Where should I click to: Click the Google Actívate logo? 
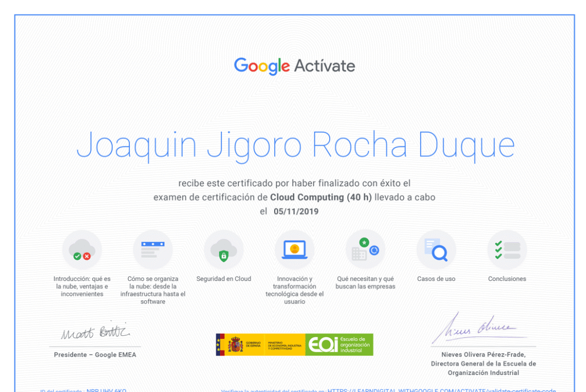(295, 66)
